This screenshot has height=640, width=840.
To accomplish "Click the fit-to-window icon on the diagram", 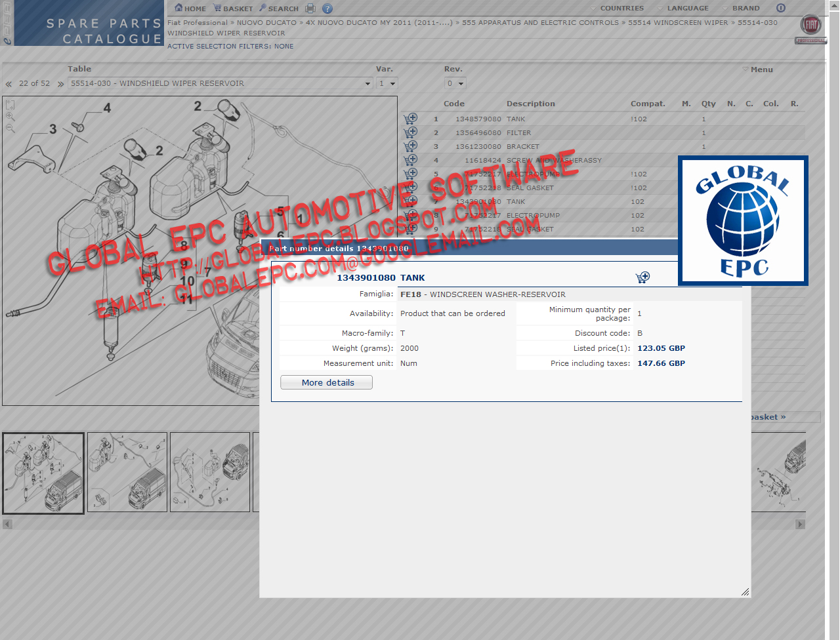I will coord(10,105).
